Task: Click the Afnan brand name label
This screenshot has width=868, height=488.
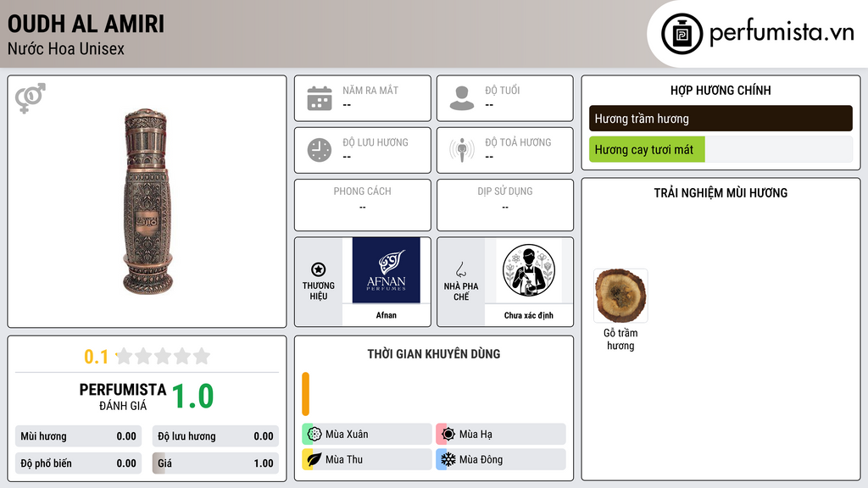Action: (387, 315)
